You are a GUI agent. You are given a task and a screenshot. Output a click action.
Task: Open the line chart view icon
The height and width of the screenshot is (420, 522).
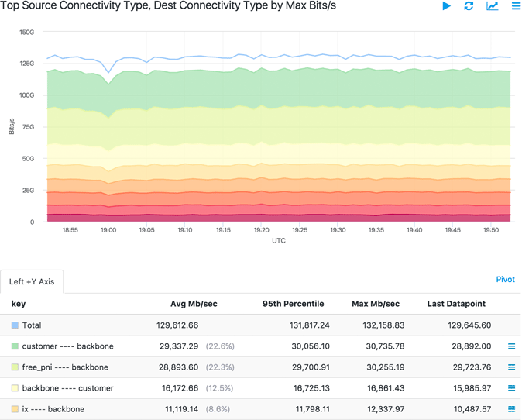[x=492, y=6]
